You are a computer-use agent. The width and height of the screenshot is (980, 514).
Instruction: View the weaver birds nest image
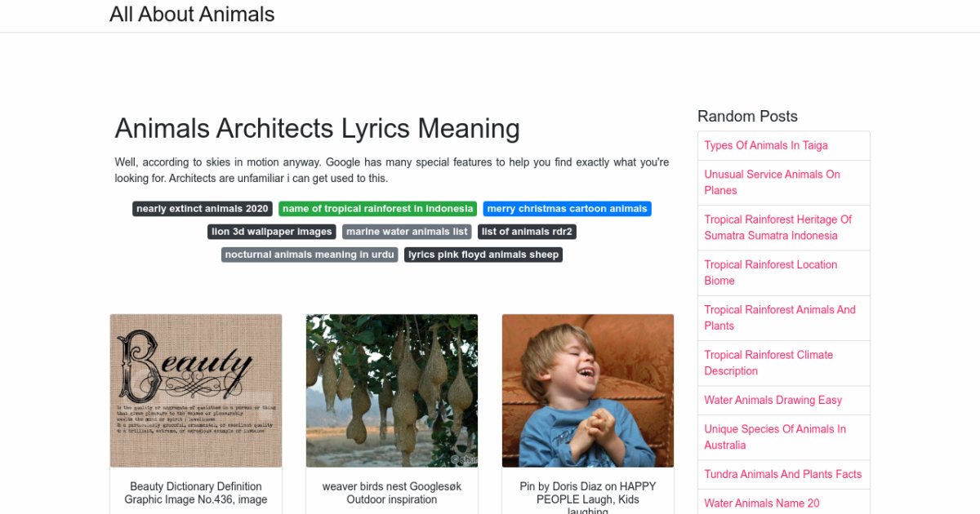click(392, 391)
